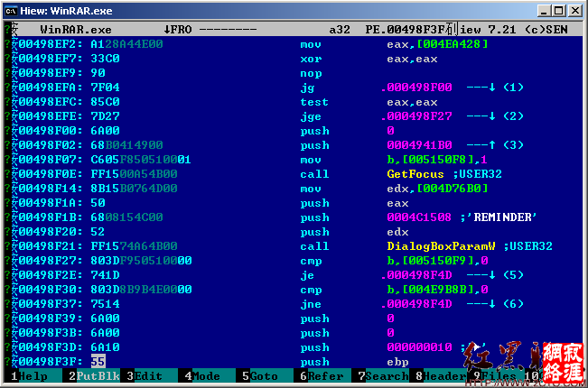Minimize the Hiew window

544,11
